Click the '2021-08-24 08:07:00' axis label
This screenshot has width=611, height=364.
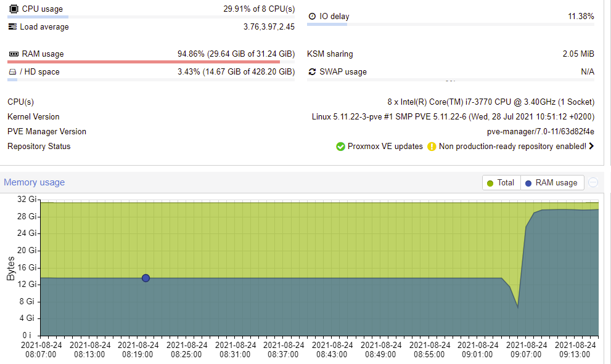[41, 350]
